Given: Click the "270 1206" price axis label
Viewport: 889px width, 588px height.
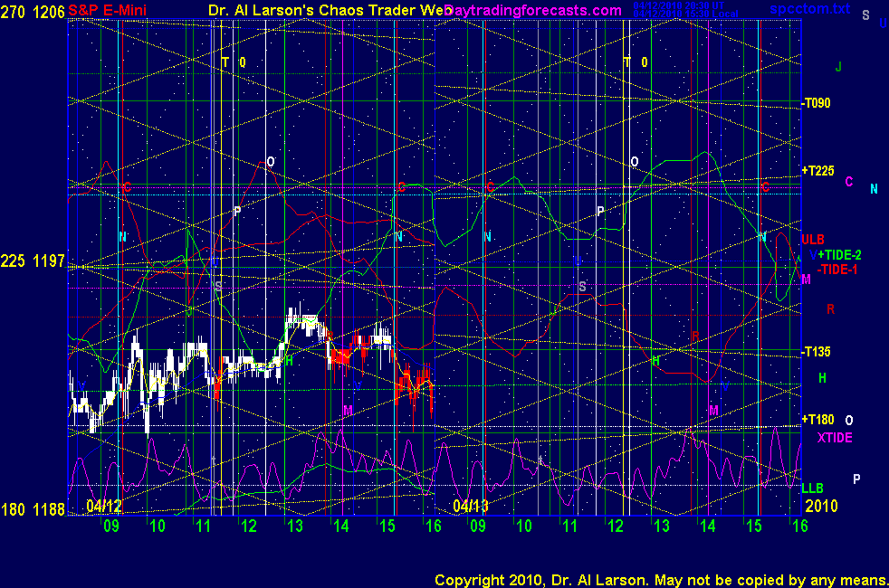Looking at the screenshot, I should click(33, 12).
